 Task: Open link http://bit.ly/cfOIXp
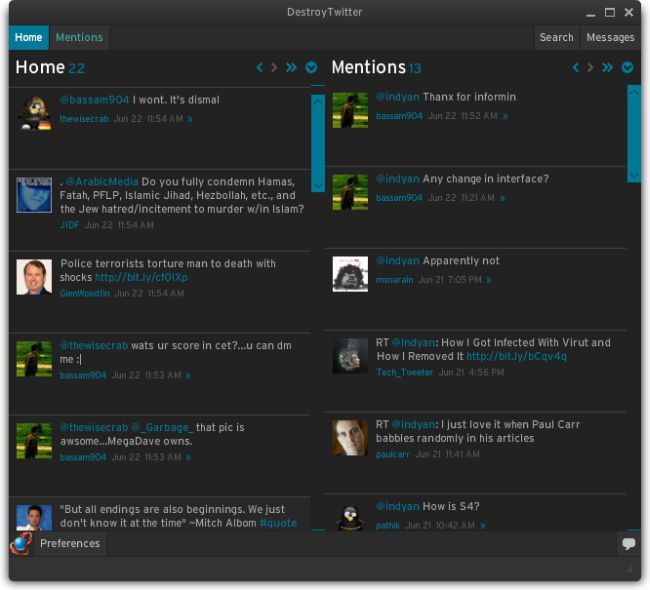141,277
